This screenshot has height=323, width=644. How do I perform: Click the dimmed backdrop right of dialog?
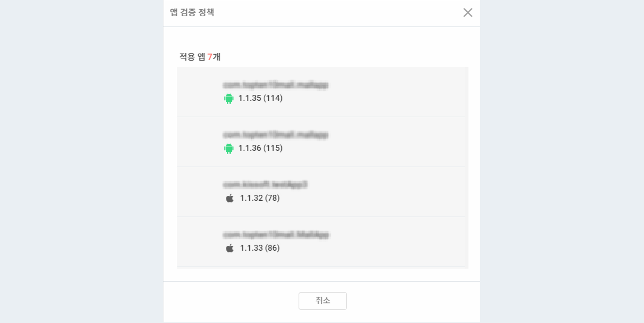pyautogui.click(x=562, y=160)
